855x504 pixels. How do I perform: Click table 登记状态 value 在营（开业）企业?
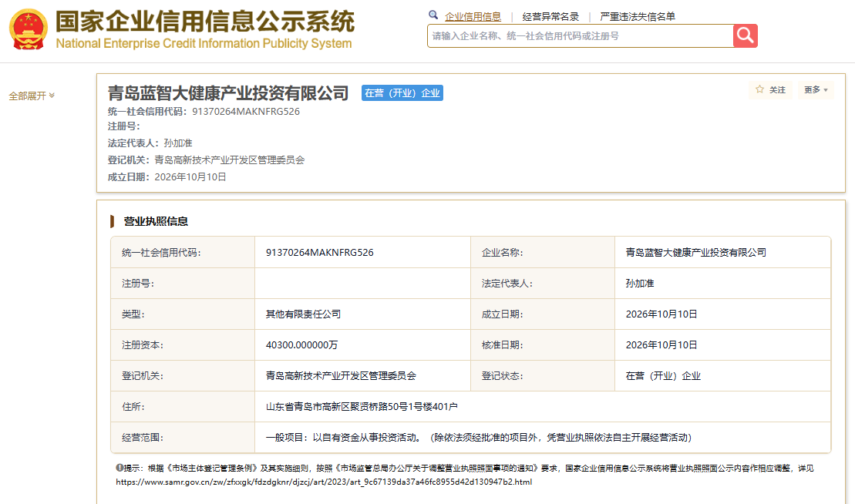(x=663, y=376)
